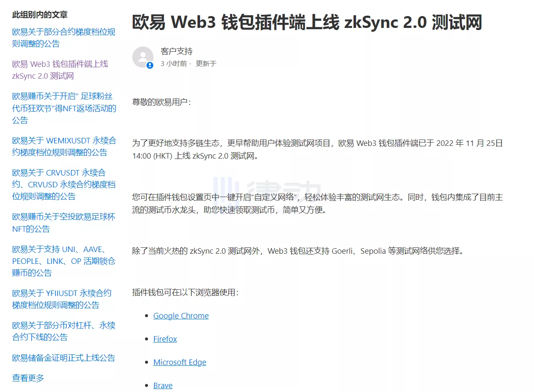Open 欧易储备金证明正式上线公告 link
This screenshot has height=392, width=534.
pos(63,358)
